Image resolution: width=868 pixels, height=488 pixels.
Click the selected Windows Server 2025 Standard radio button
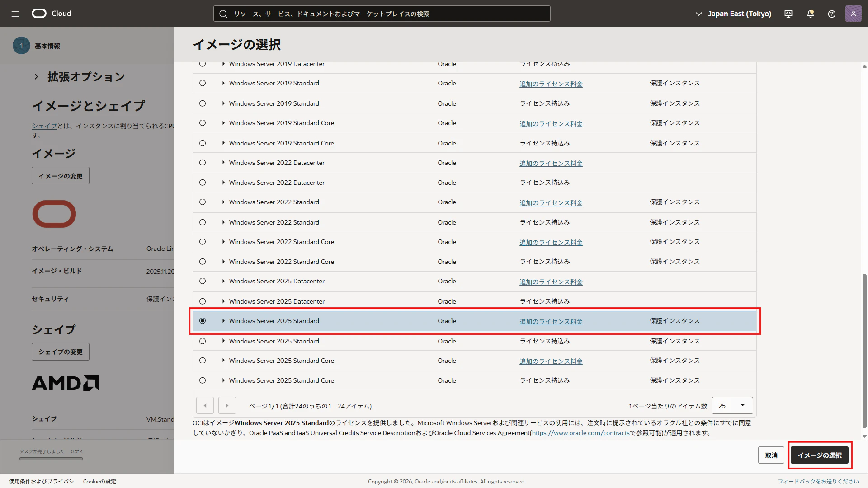point(203,321)
